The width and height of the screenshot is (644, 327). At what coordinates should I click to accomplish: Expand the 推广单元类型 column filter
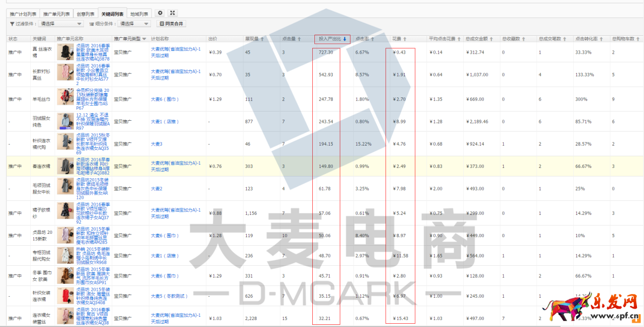[x=144, y=39]
